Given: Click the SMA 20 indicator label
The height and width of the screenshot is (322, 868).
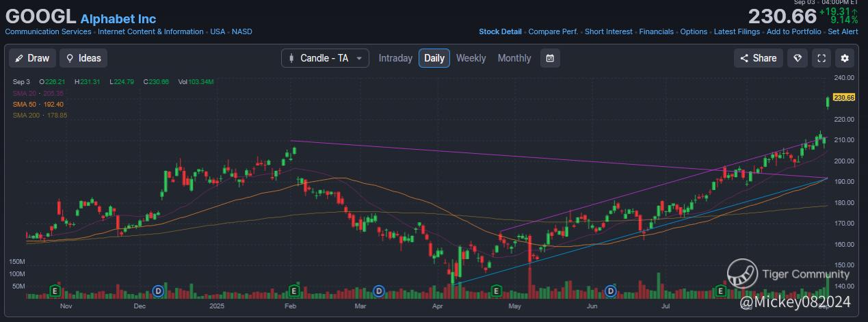Looking at the screenshot, I should pos(38,93).
